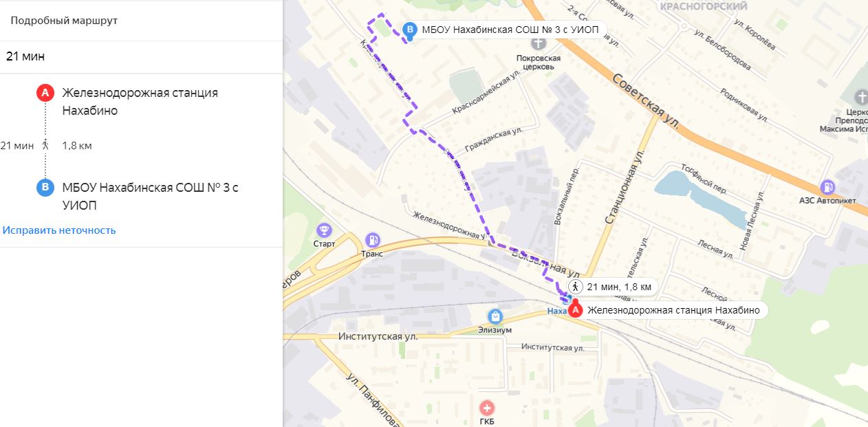Click the walking pedestrian icon in route panel

[45, 145]
